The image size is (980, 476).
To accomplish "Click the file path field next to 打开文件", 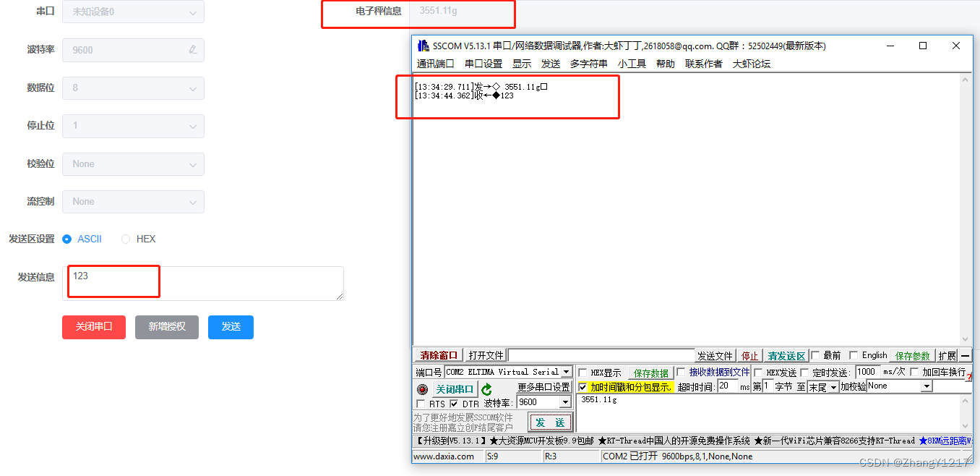I will coord(601,355).
